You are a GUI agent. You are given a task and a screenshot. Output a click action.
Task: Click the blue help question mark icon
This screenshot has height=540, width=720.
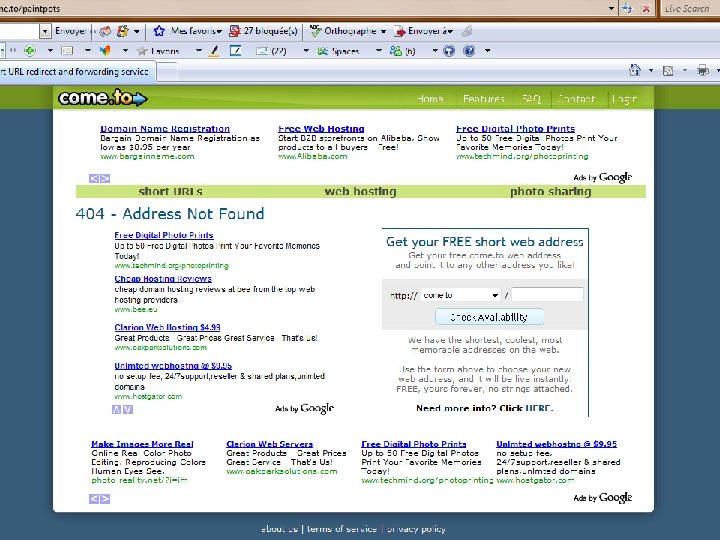(x=469, y=51)
